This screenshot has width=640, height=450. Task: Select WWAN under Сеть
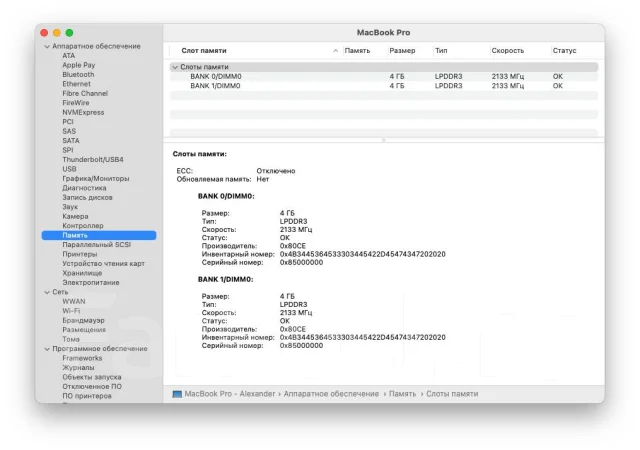[74, 301]
